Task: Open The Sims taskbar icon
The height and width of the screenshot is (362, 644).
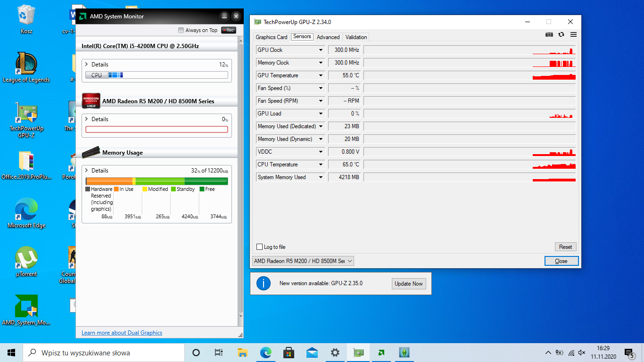Action: [404, 353]
